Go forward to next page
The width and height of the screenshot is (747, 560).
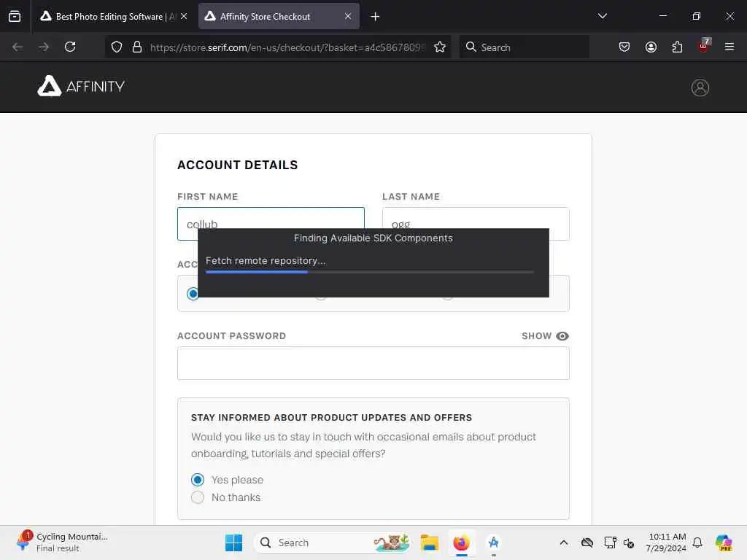43,47
